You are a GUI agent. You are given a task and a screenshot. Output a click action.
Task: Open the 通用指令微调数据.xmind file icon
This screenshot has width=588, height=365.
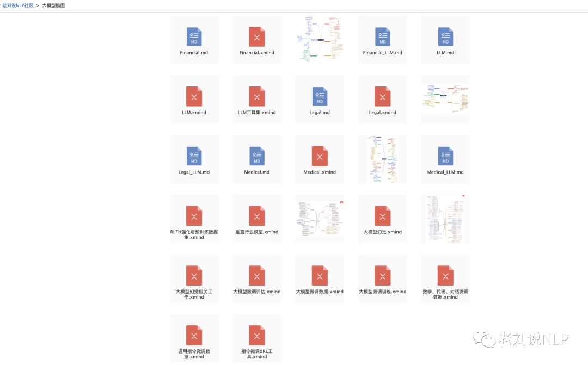(194, 336)
